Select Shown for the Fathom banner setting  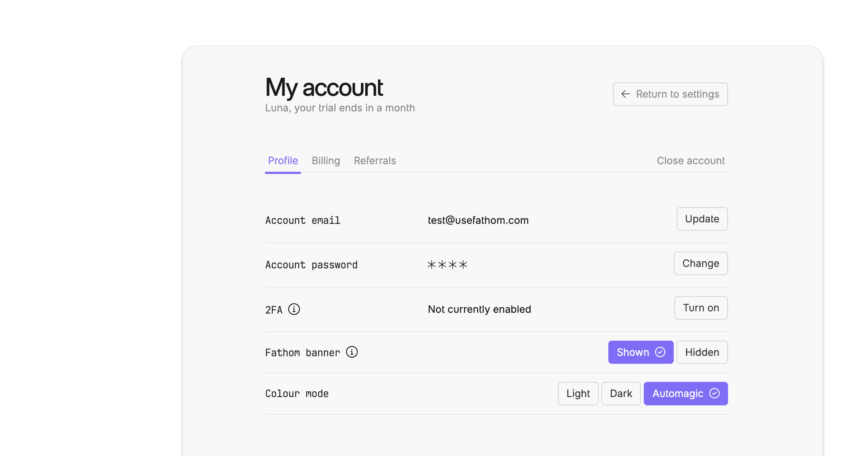tap(639, 351)
